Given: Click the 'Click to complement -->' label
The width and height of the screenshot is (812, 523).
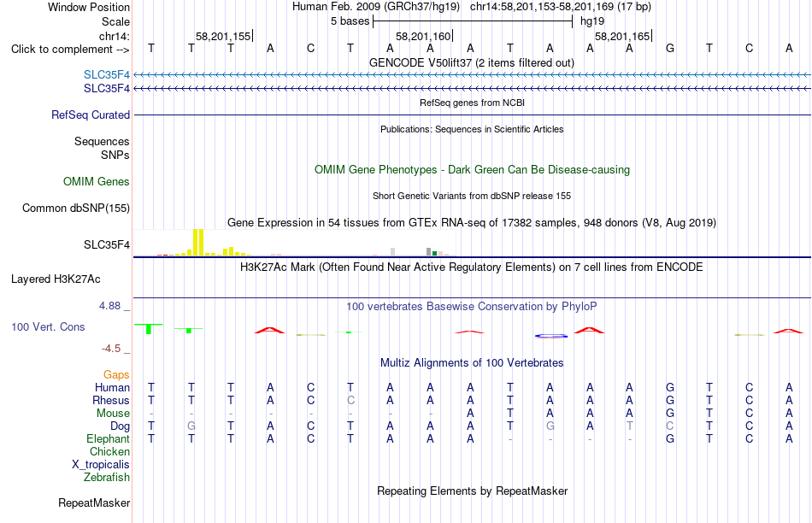Looking at the screenshot, I should [70, 50].
